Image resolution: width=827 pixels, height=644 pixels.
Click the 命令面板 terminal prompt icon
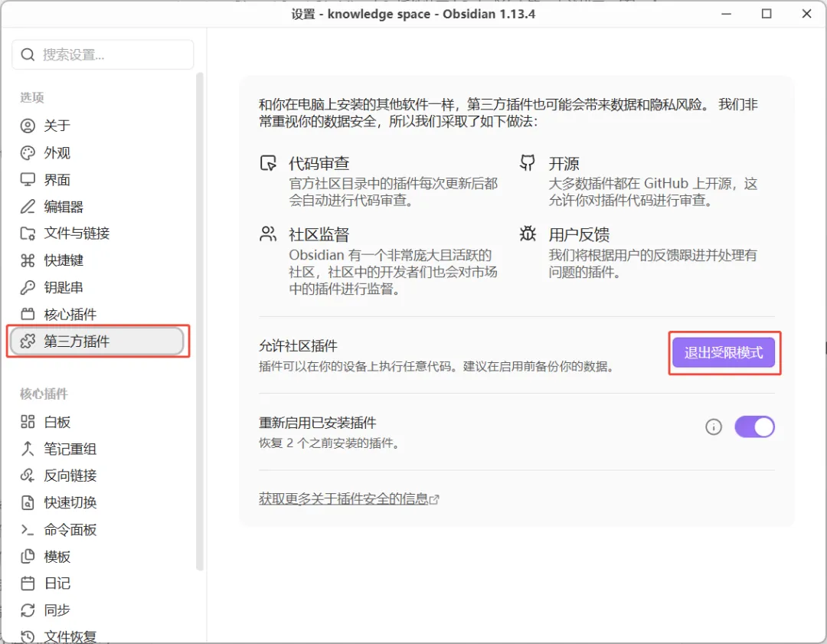28,530
